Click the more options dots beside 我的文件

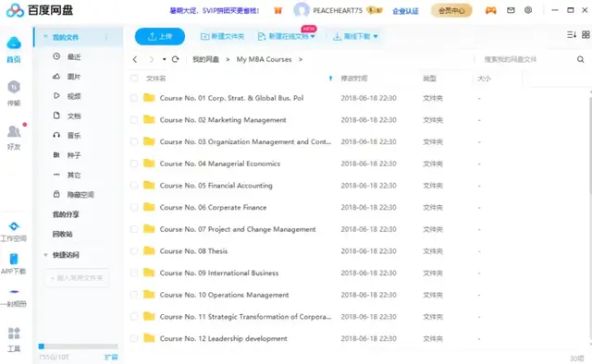106,37
